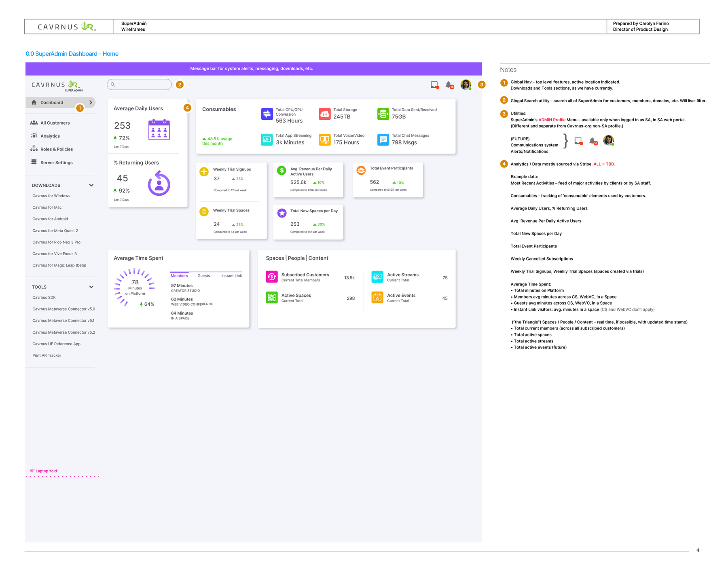Click Active Events calendar-star icon

377,298
